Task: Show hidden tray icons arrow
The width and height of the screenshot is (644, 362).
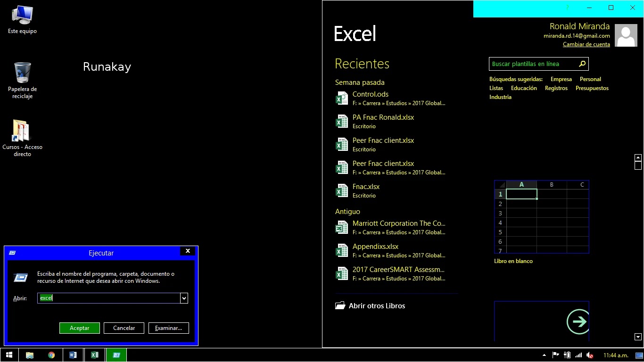Action: (544, 355)
